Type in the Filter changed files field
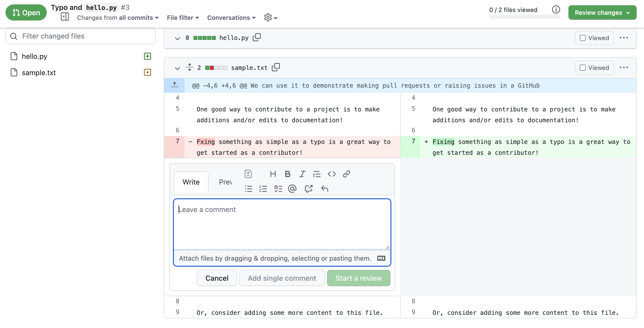 [80, 36]
